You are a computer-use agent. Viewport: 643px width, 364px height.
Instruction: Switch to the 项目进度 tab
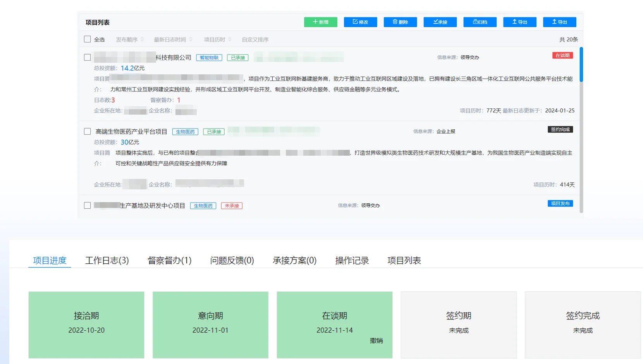pos(50,260)
